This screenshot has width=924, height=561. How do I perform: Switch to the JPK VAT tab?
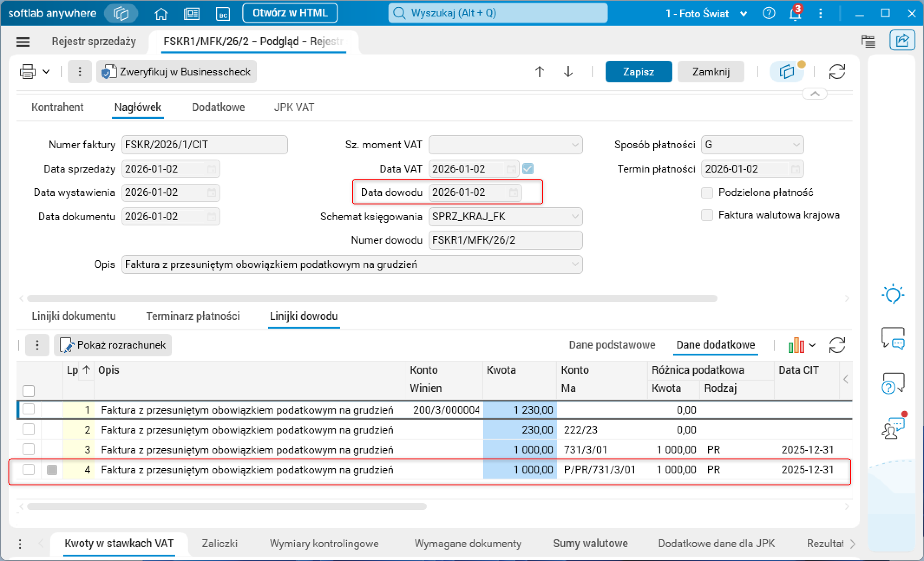tap(294, 107)
